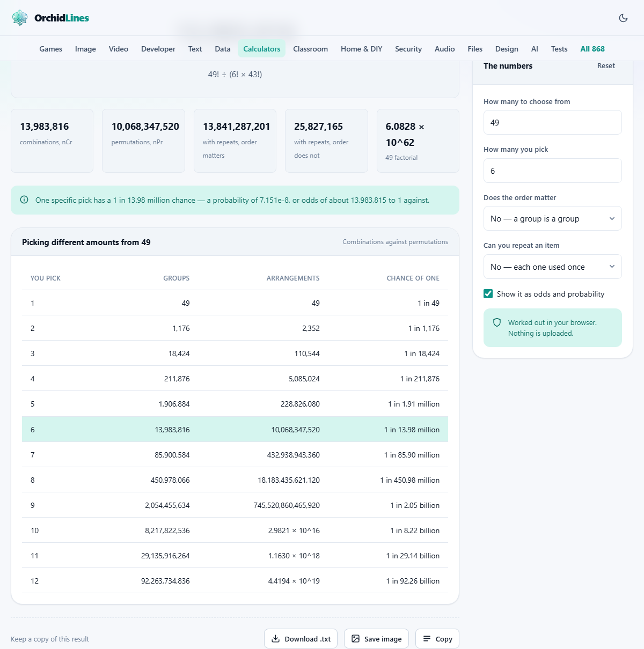Viewport: 644px width, 649px height.
Task: Open the Image category tab
Action: (85, 49)
